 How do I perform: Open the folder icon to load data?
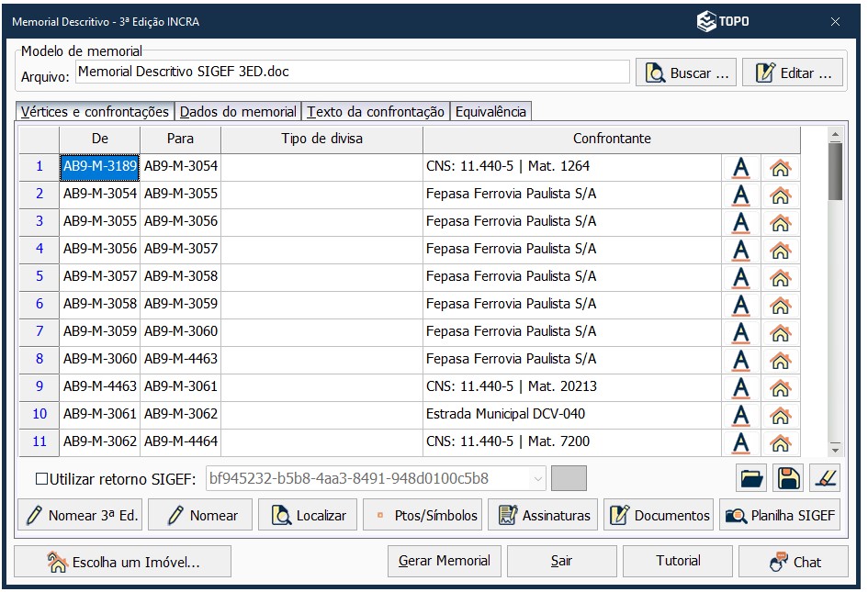click(x=750, y=478)
